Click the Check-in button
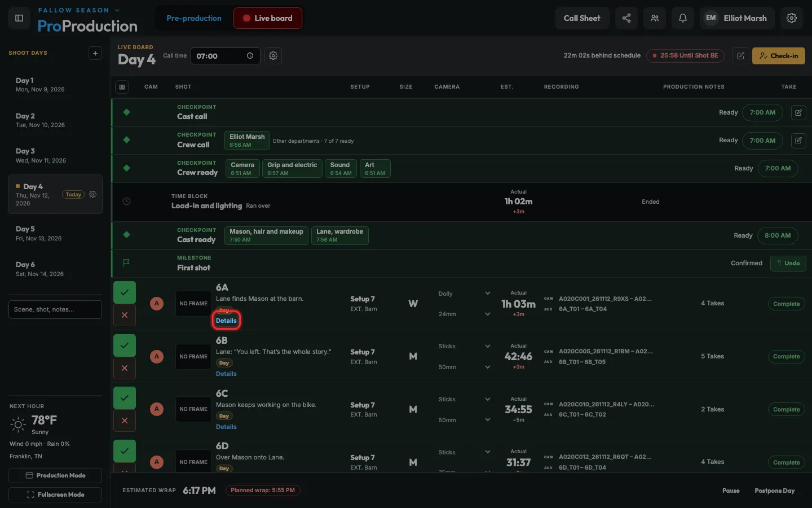 [779, 56]
